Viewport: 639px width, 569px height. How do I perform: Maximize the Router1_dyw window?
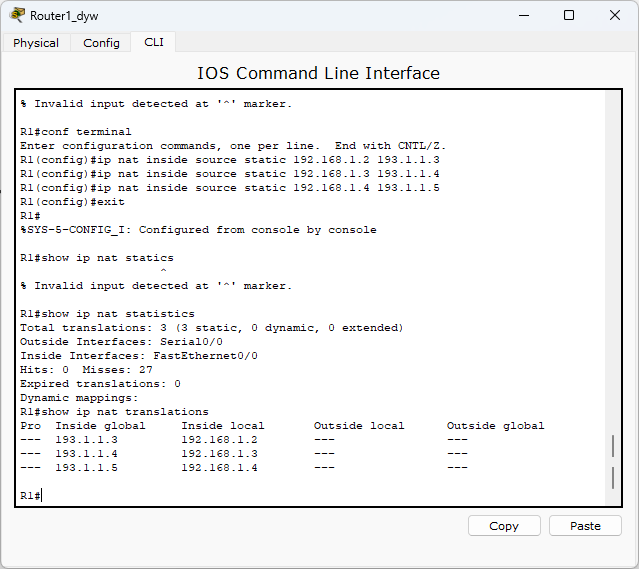569,15
